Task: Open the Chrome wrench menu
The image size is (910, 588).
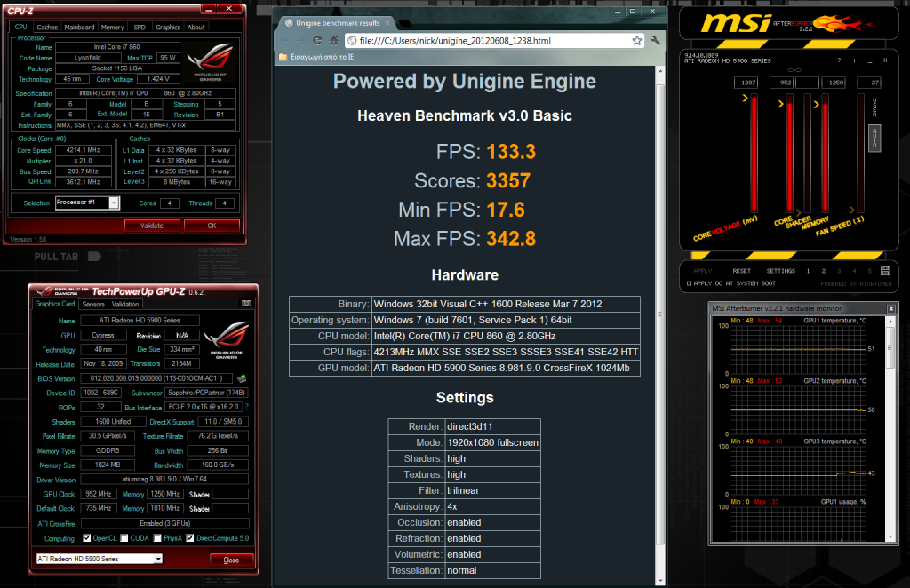Action: 655,41
